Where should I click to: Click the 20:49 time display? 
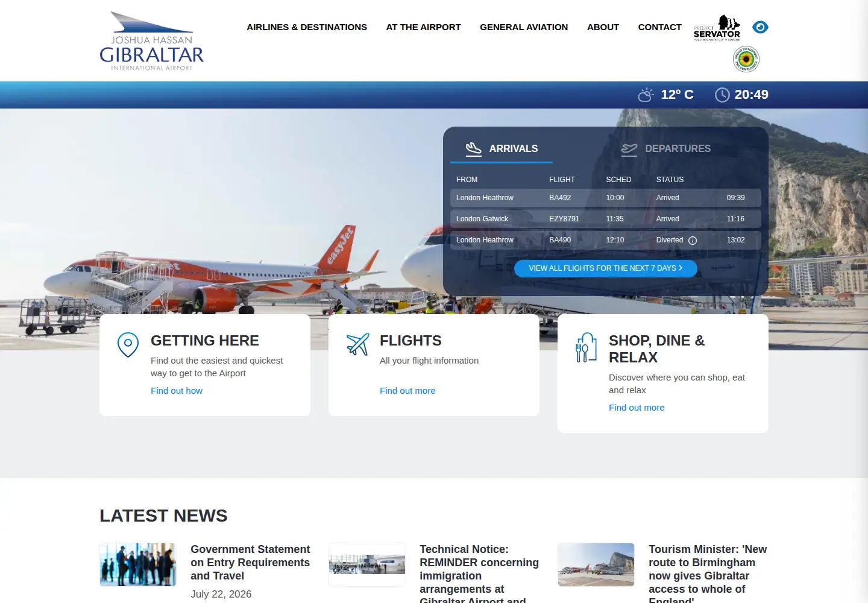(x=751, y=95)
